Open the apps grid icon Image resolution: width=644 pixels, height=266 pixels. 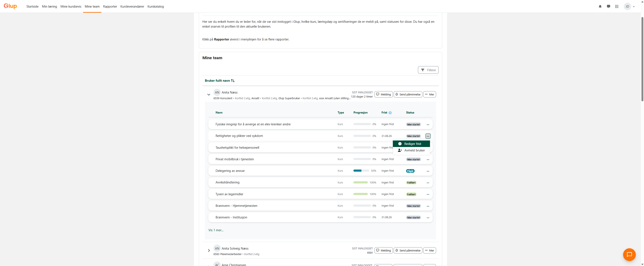pyautogui.click(x=617, y=7)
